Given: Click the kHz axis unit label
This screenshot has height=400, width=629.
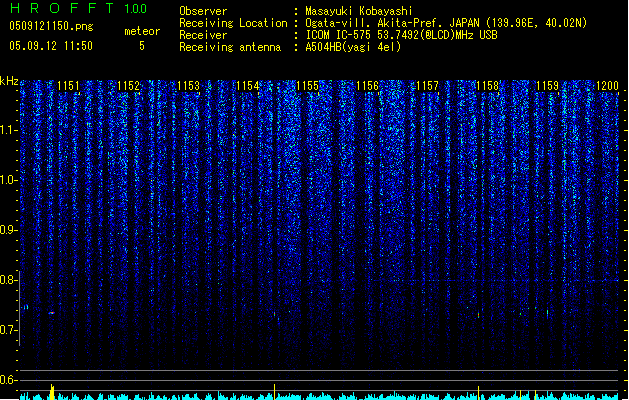Looking at the screenshot, I should click(x=9, y=81).
